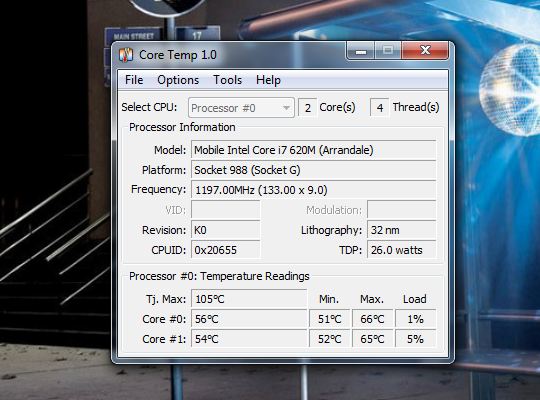Click the Select CPU: label
The image size is (540, 400).
click(x=149, y=107)
